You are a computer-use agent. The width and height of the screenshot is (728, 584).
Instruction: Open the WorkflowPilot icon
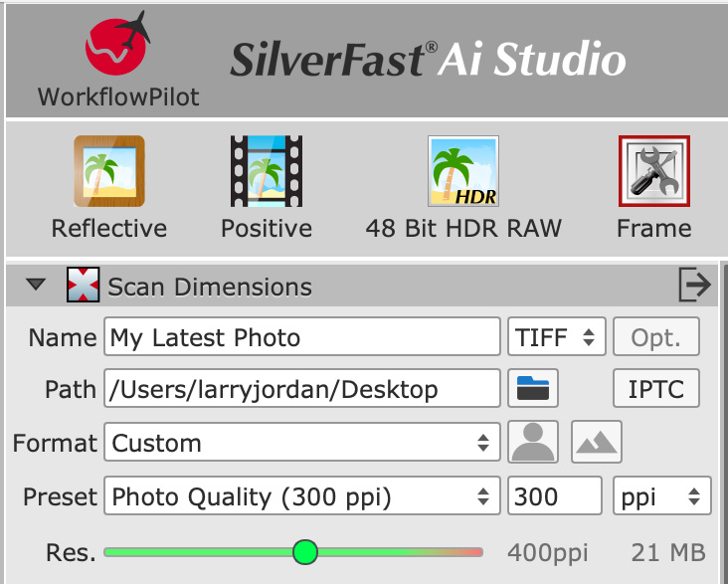tap(118, 44)
